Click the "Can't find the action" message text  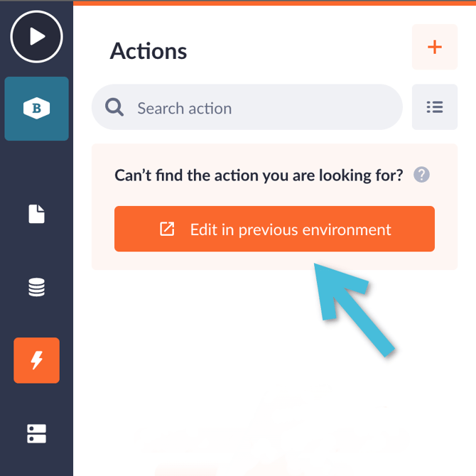259,175
